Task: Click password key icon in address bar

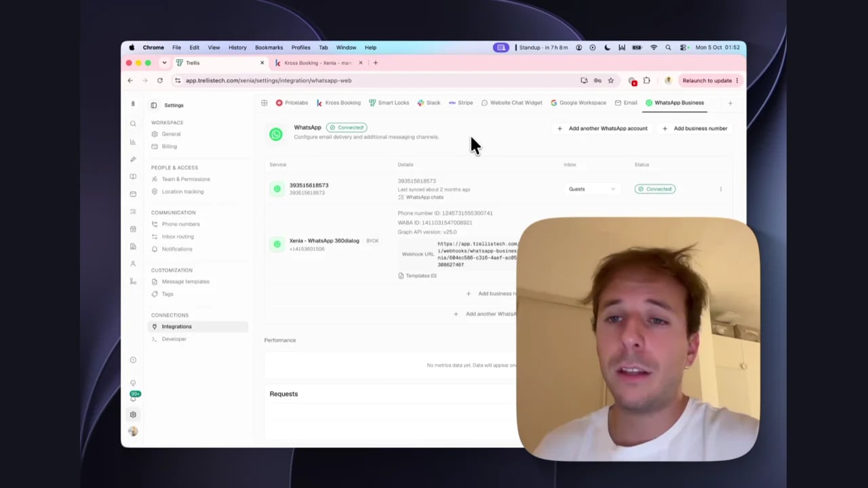Action: pyautogui.click(x=597, y=81)
